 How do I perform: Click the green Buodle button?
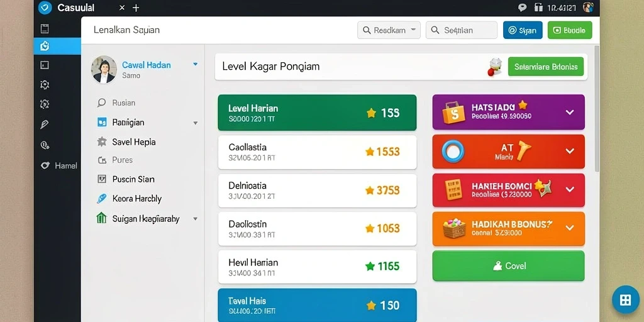click(x=570, y=30)
